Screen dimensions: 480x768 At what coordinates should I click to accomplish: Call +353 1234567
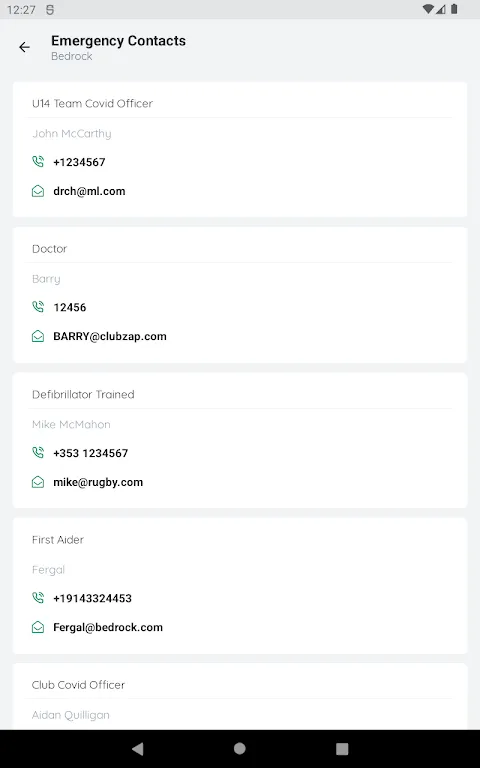tap(91, 453)
